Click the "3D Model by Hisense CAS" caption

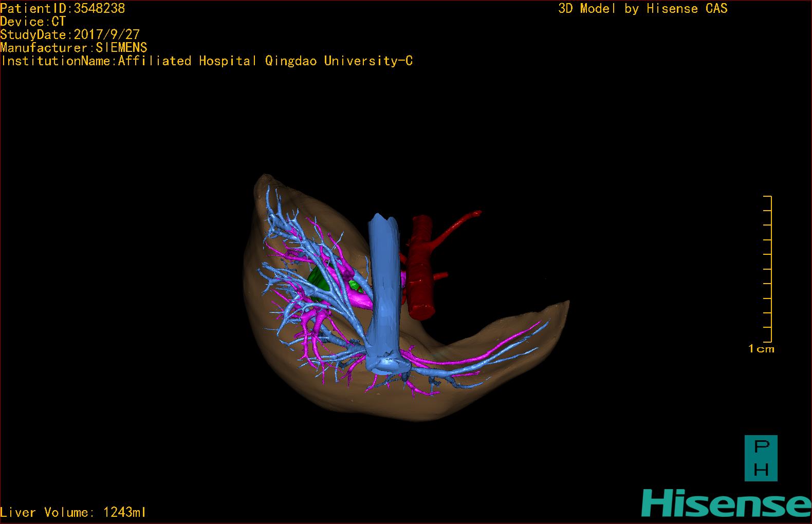coord(643,9)
